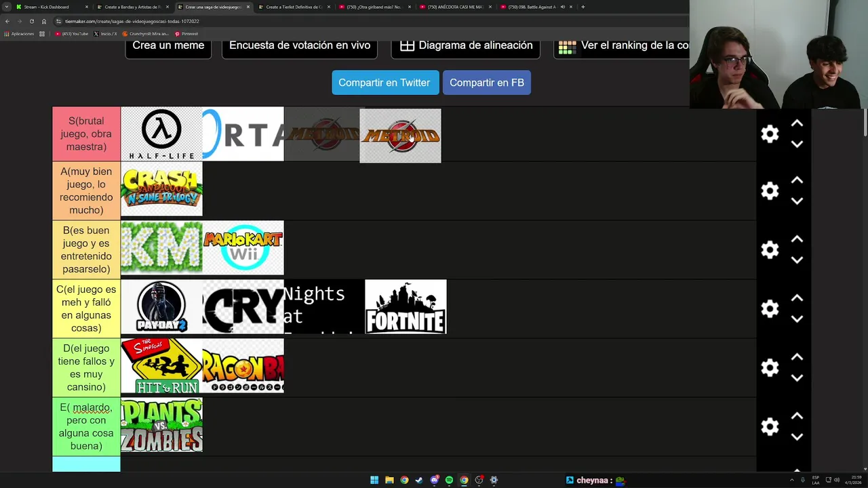Select Mario Kart Wii thumbnail
868x488 pixels.
pos(243,247)
